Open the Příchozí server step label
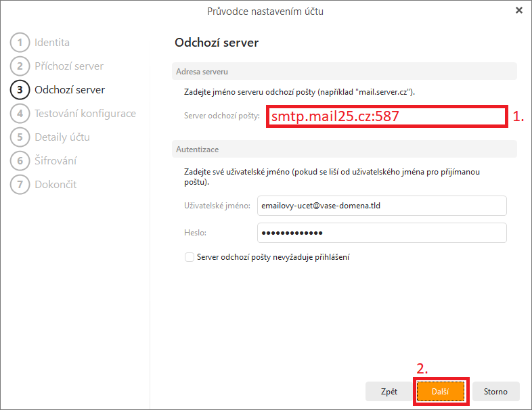532x410 pixels. coord(69,66)
